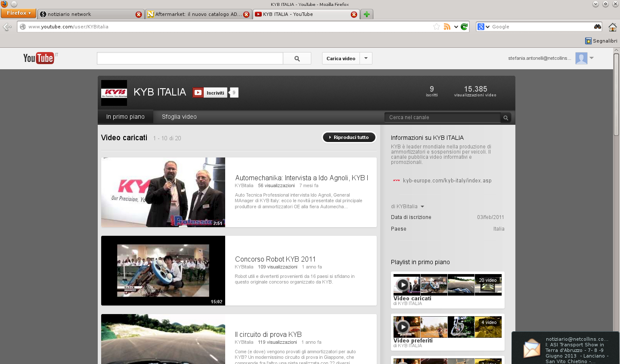Open the Il circuito di prova KYB thumbnail

(163, 339)
